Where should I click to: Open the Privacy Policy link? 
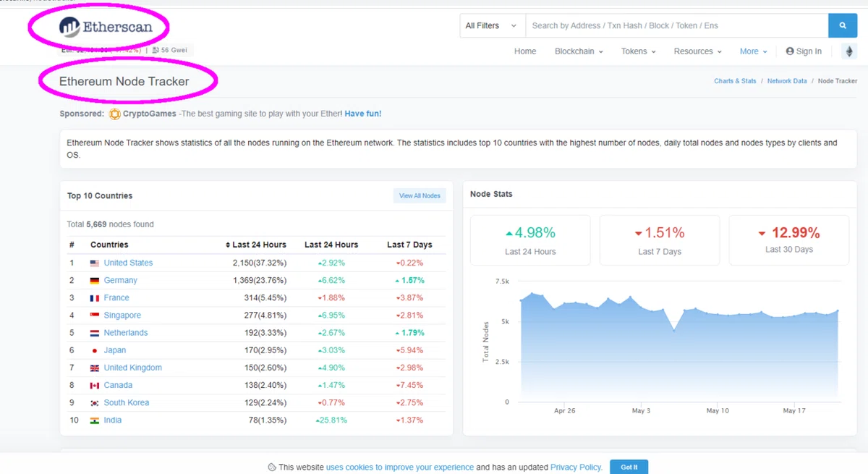pos(576,467)
